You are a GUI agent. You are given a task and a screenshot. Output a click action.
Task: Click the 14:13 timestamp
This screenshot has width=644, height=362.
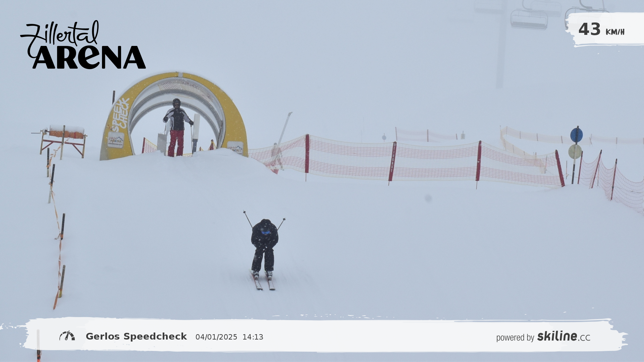pyautogui.click(x=253, y=337)
